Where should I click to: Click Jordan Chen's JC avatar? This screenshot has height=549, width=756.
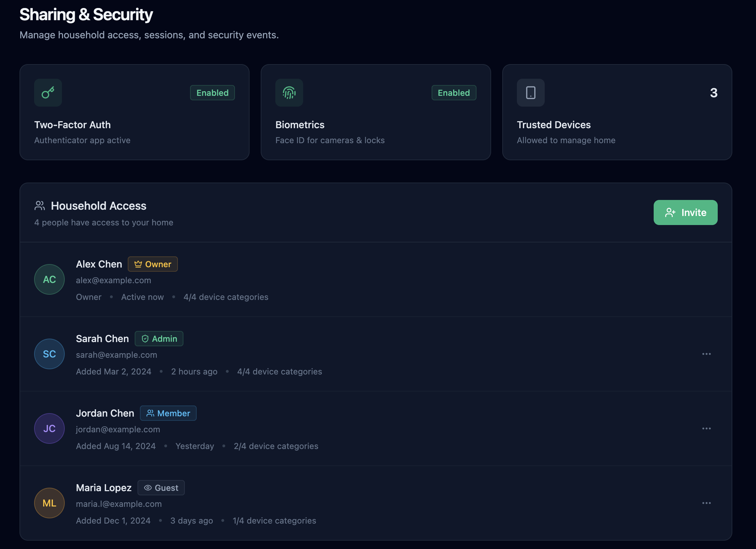pos(49,428)
